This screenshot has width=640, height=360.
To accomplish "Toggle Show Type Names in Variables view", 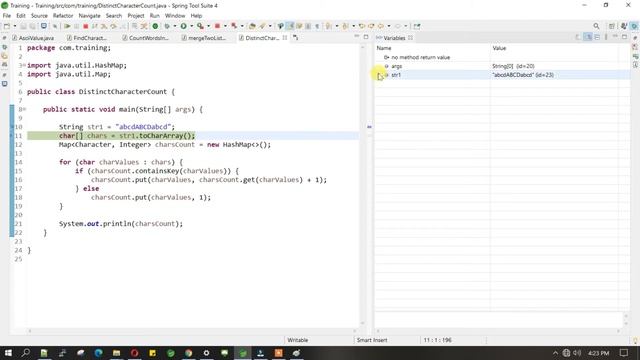I will point(578,37).
